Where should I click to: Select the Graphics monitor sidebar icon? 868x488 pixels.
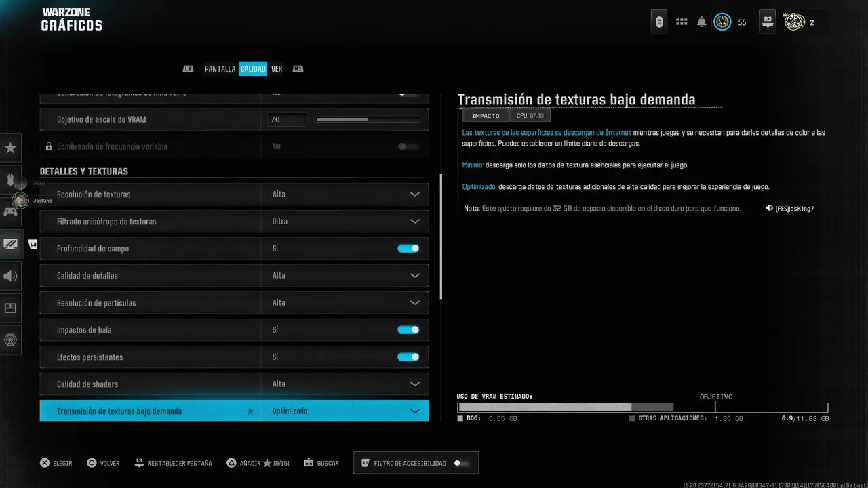(11, 244)
